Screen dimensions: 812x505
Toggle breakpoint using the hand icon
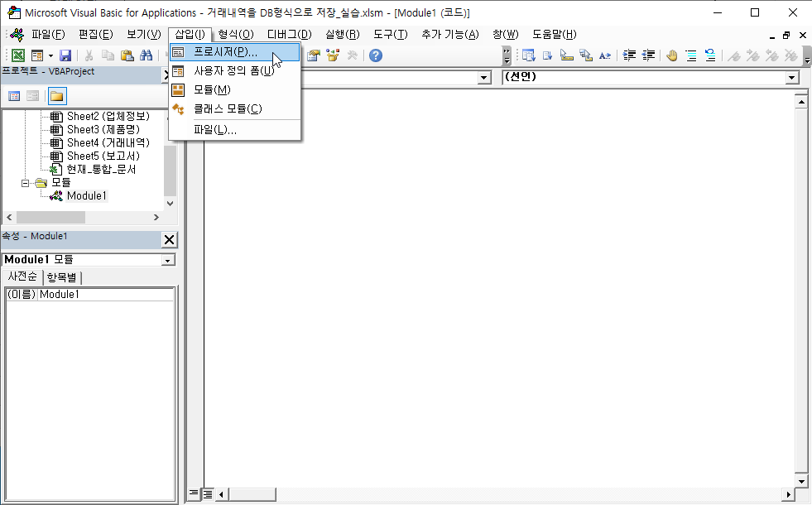coord(672,55)
